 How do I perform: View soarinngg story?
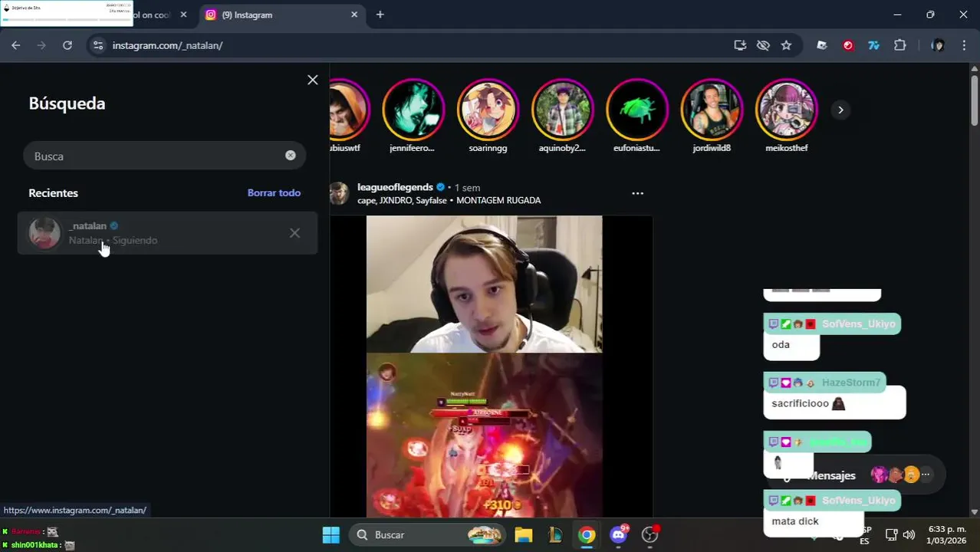pos(488,110)
